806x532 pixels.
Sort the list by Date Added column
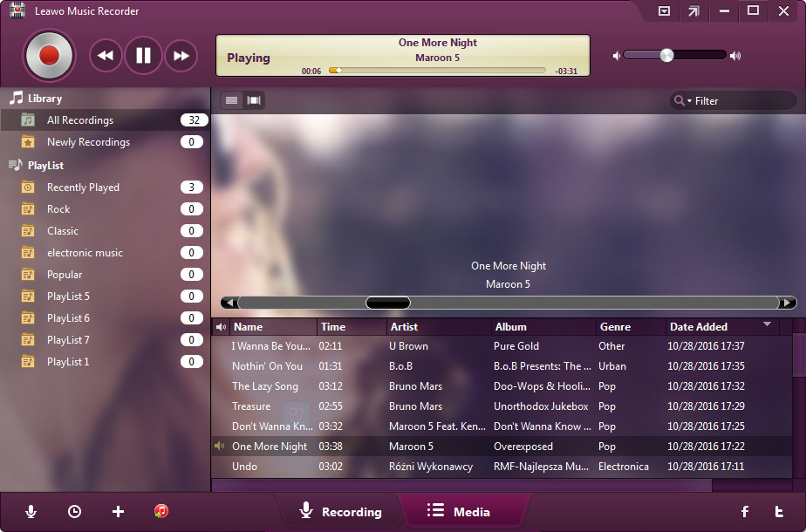click(723, 327)
